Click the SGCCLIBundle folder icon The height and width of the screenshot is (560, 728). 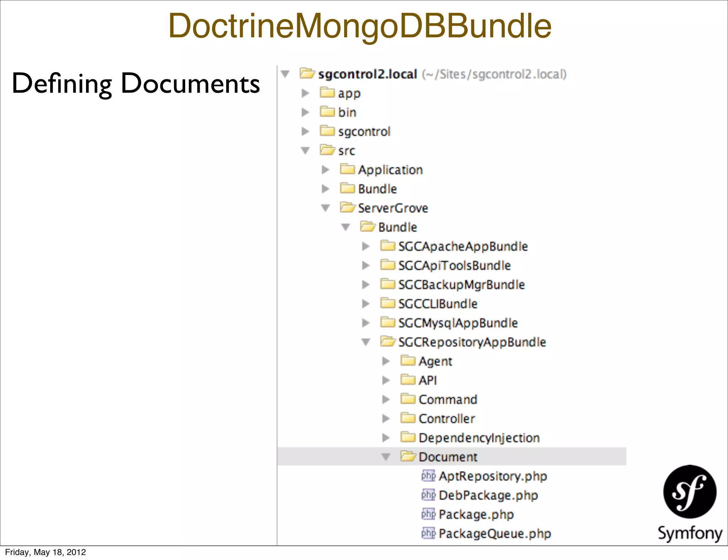click(x=387, y=303)
